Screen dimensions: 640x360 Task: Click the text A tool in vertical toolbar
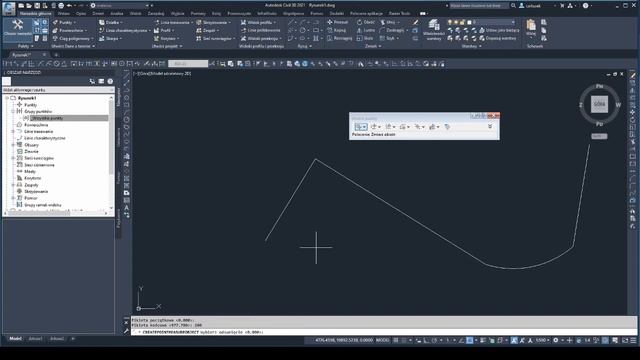pos(127,208)
